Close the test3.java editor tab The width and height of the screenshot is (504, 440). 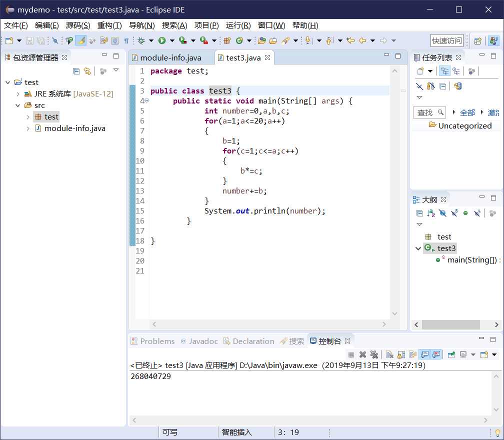(x=267, y=57)
